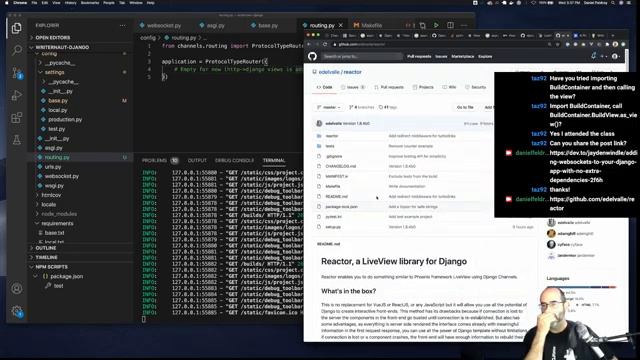
Task: Open changes icon in editor toolbar
Action: tap(422, 25)
